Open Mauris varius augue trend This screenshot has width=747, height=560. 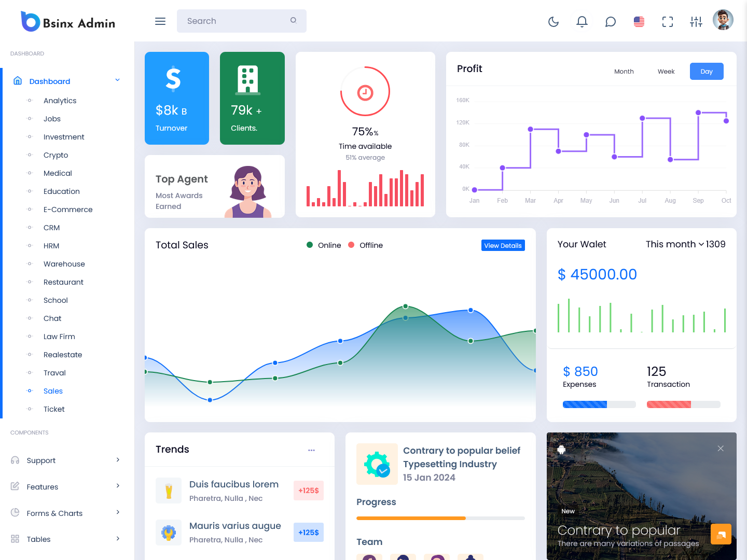[235, 526]
